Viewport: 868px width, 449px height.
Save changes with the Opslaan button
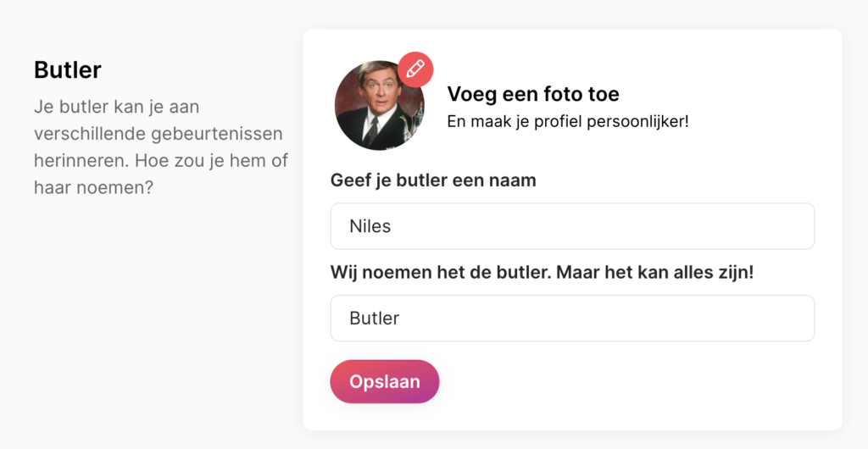[x=385, y=381]
